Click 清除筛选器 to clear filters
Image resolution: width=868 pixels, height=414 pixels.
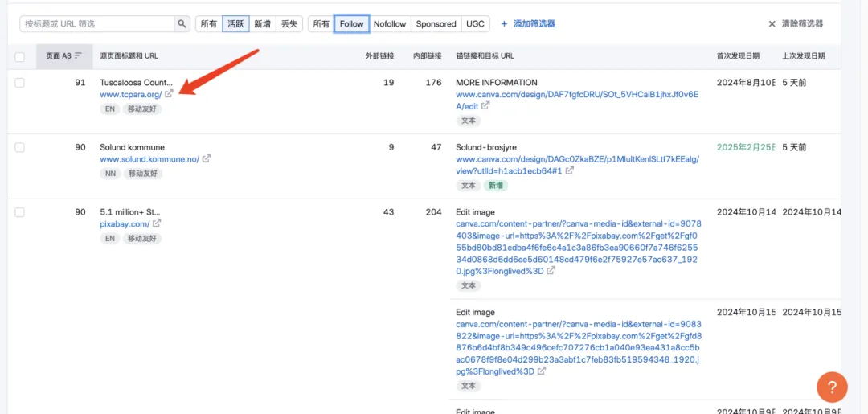[x=796, y=24]
